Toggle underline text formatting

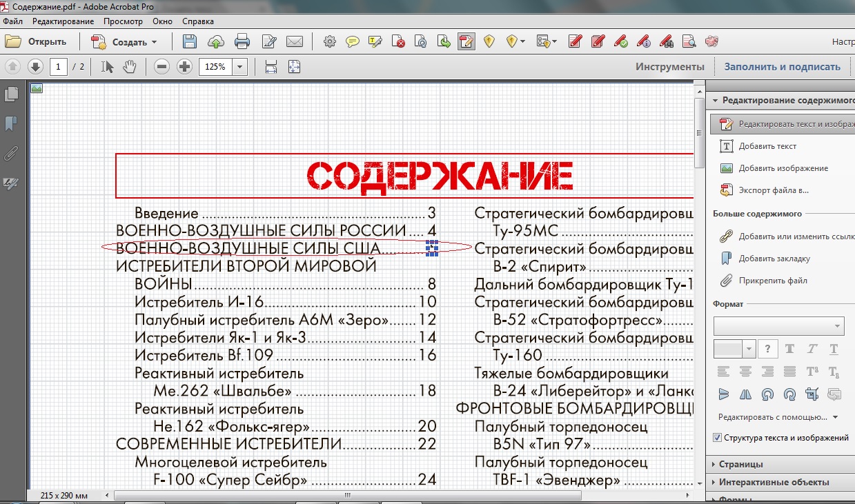click(x=834, y=349)
